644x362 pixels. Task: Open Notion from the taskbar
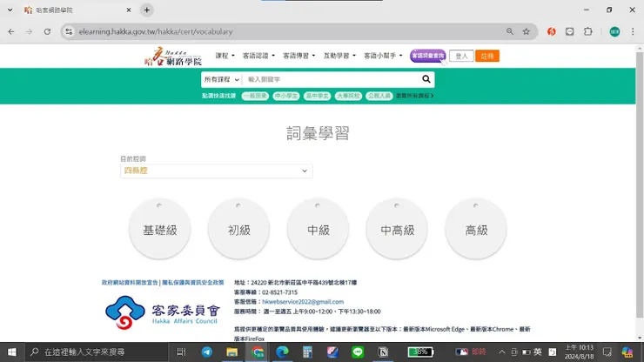[383, 352]
